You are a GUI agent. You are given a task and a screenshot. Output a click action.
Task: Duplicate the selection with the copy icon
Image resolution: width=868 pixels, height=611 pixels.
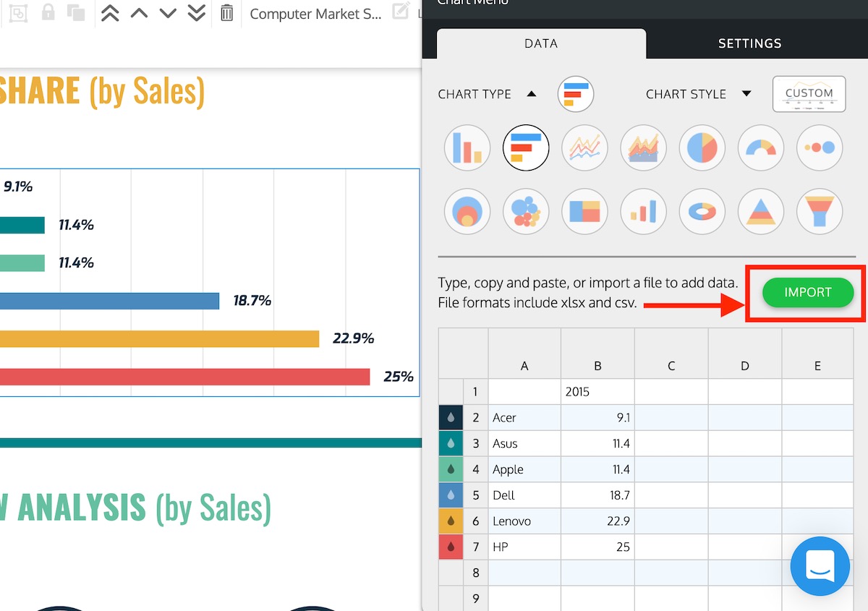(x=76, y=12)
